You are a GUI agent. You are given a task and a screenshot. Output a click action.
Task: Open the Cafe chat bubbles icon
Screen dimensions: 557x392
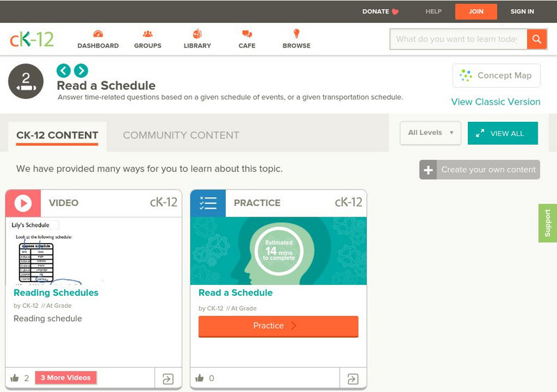[x=247, y=33]
